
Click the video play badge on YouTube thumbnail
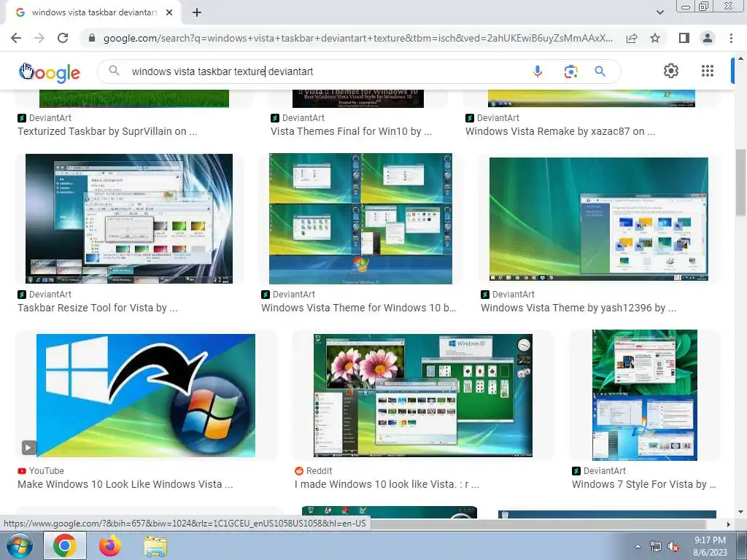pos(28,448)
